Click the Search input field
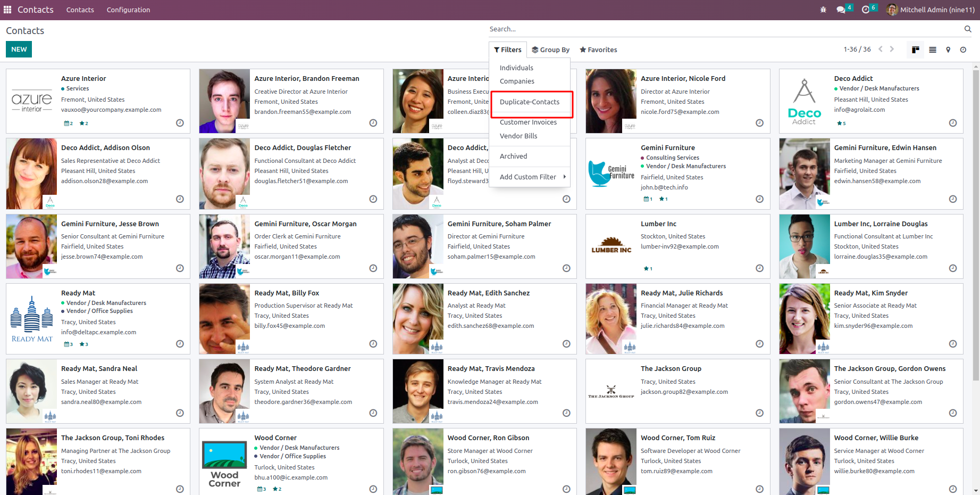The image size is (980, 495). [726, 29]
